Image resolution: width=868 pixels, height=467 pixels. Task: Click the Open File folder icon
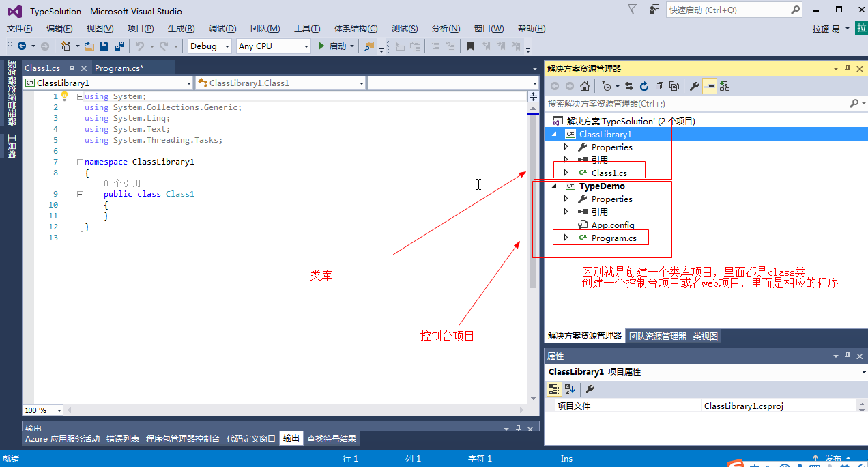(x=89, y=46)
